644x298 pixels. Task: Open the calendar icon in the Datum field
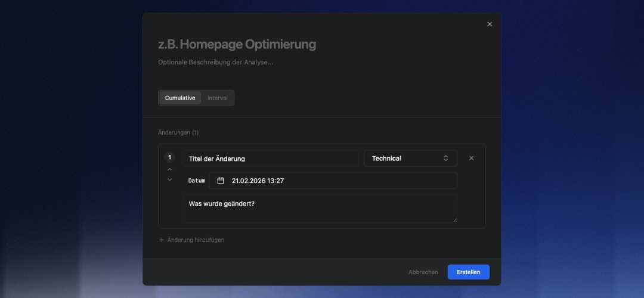click(221, 181)
